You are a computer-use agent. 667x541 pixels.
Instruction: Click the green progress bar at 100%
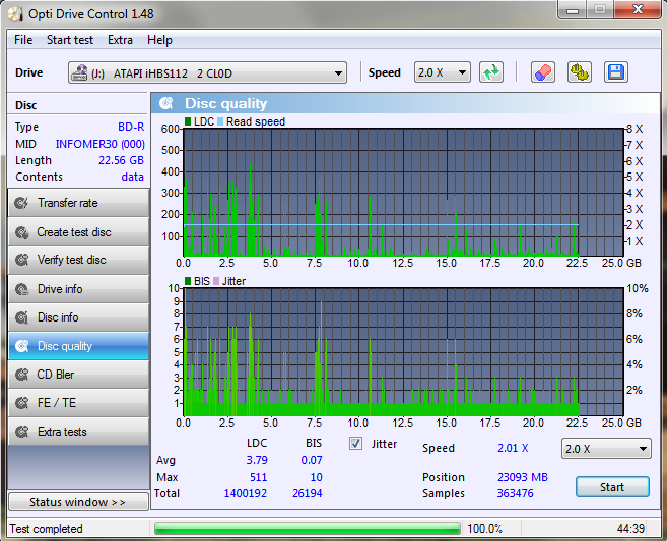(x=307, y=529)
